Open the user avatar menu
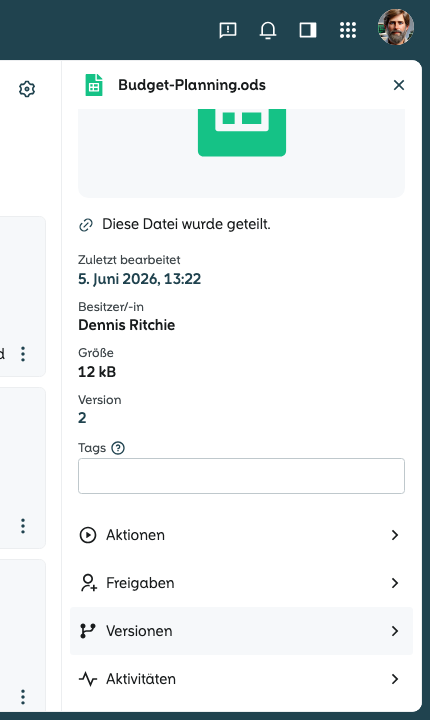Viewport: 430px width, 720px height. tap(396, 27)
